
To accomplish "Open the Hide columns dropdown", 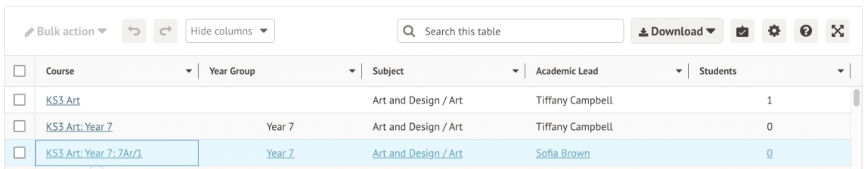I will [230, 31].
